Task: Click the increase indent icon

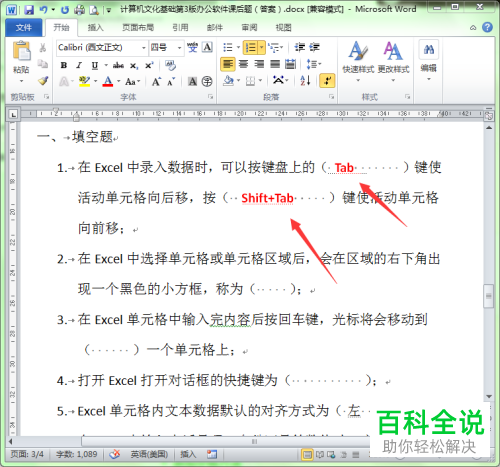Action: pyautogui.click(x=314, y=47)
